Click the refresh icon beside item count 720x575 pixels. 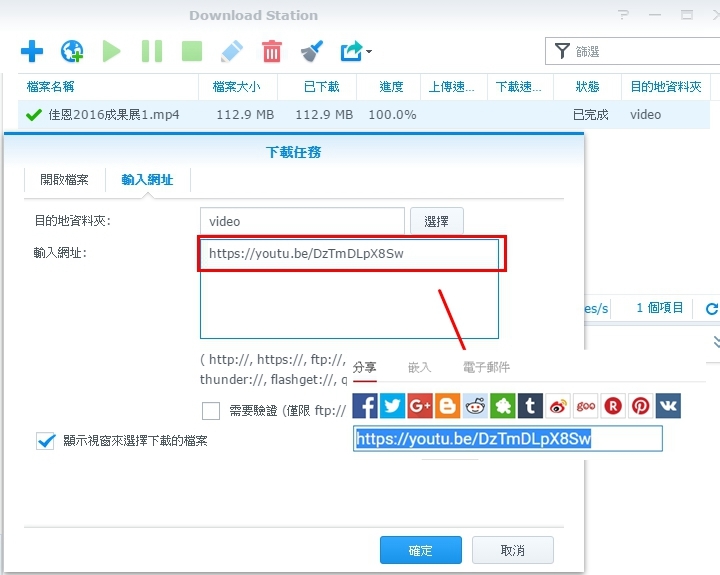pos(712,309)
